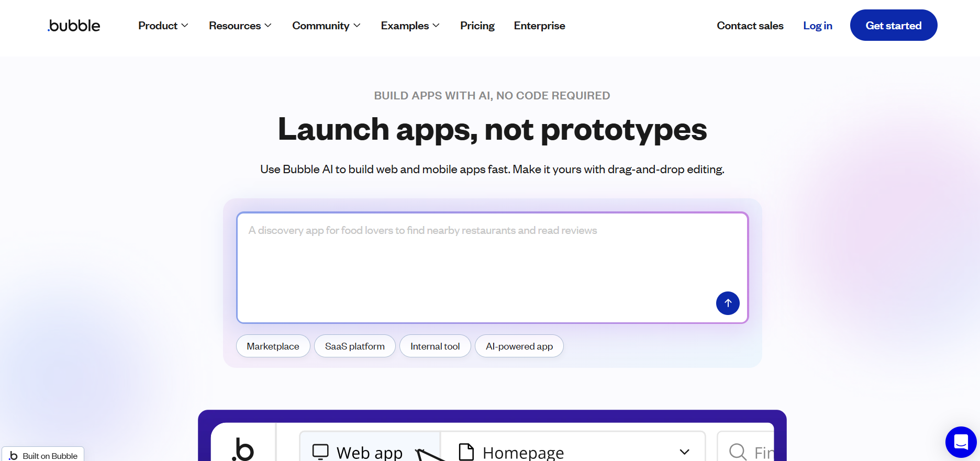Click the magnifier search icon in preview
The width and height of the screenshot is (980, 461).
click(738, 451)
